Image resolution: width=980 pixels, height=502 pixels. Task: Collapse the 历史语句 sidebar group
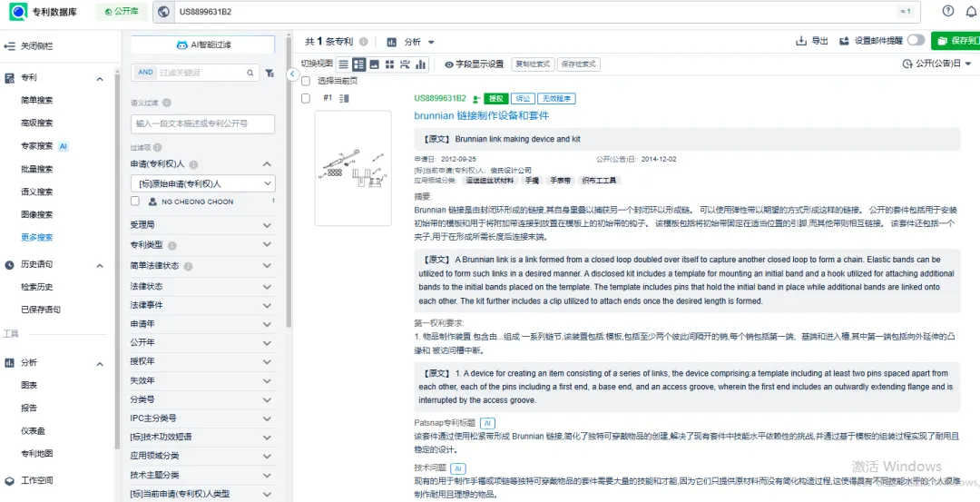pos(100,266)
